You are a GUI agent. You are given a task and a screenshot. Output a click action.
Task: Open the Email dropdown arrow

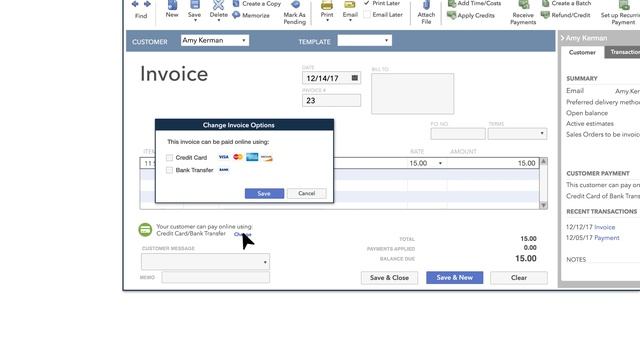[x=350, y=21]
